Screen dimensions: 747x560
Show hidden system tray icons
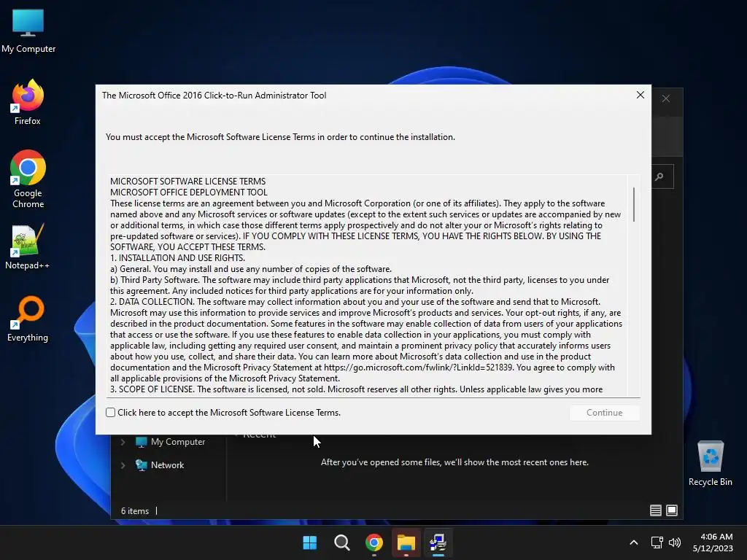click(x=634, y=542)
